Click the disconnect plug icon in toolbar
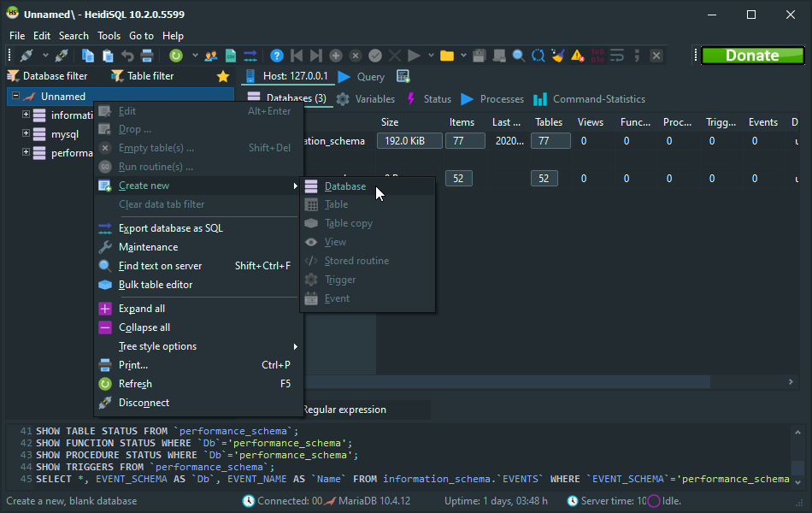812x513 pixels. 62,56
